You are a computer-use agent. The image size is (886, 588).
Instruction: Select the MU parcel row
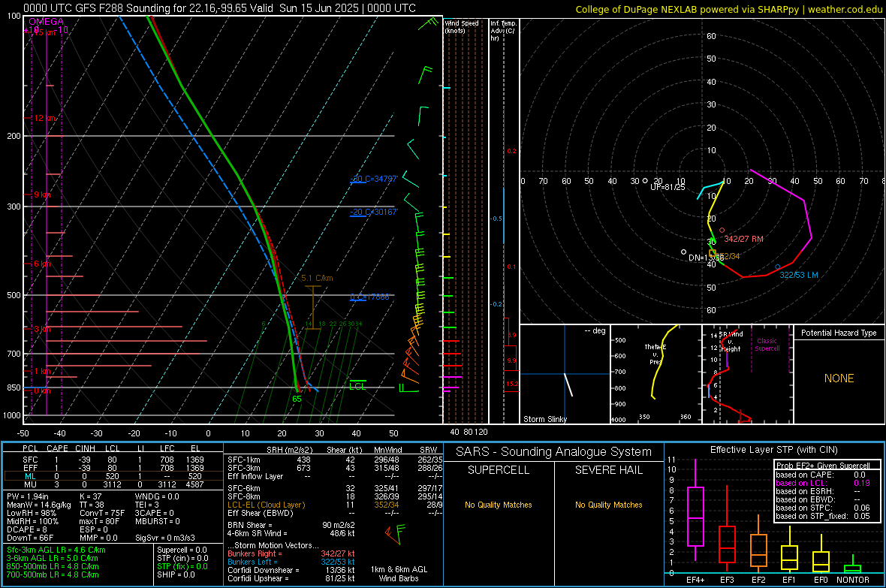point(112,484)
